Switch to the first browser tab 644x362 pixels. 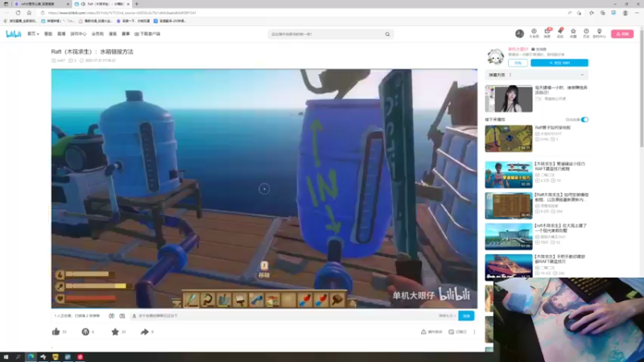[40, 4]
